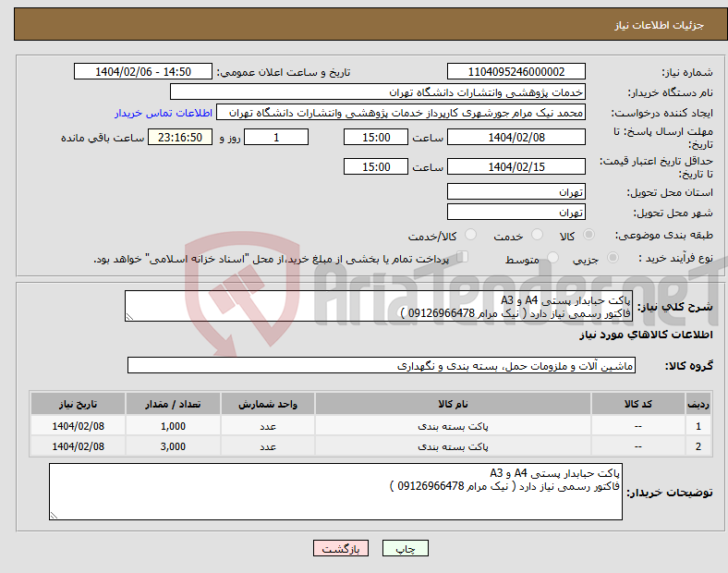This screenshot has height=573, width=728.
Task: Click the واحد شمارش column header
Action: (x=268, y=404)
